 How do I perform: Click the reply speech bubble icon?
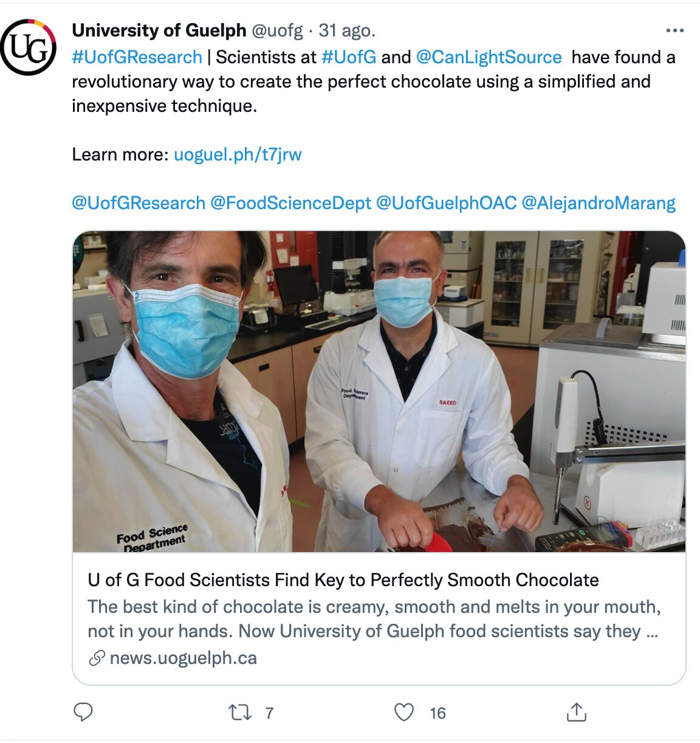coord(83,712)
